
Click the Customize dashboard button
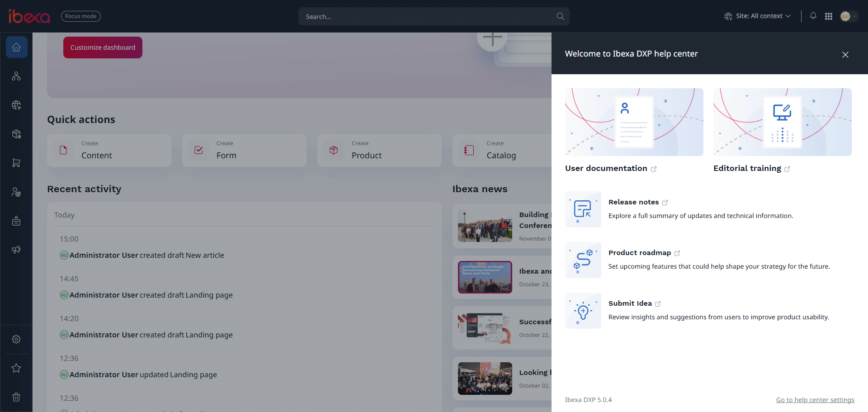click(x=103, y=47)
